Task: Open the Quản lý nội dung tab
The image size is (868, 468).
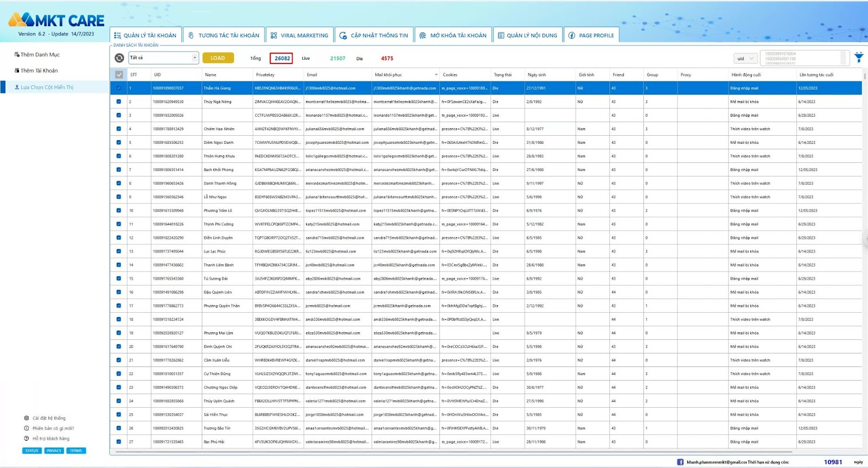Action: point(528,35)
